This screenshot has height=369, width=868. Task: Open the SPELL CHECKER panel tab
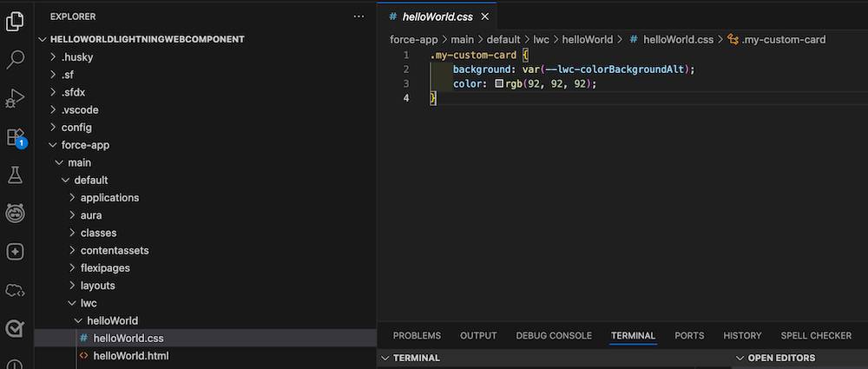point(816,336)
